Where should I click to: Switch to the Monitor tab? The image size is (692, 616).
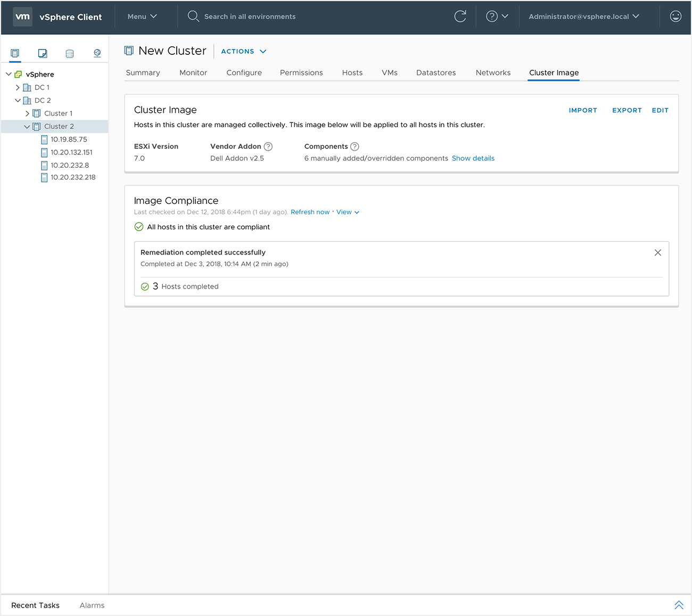click(x=193, y=72)
